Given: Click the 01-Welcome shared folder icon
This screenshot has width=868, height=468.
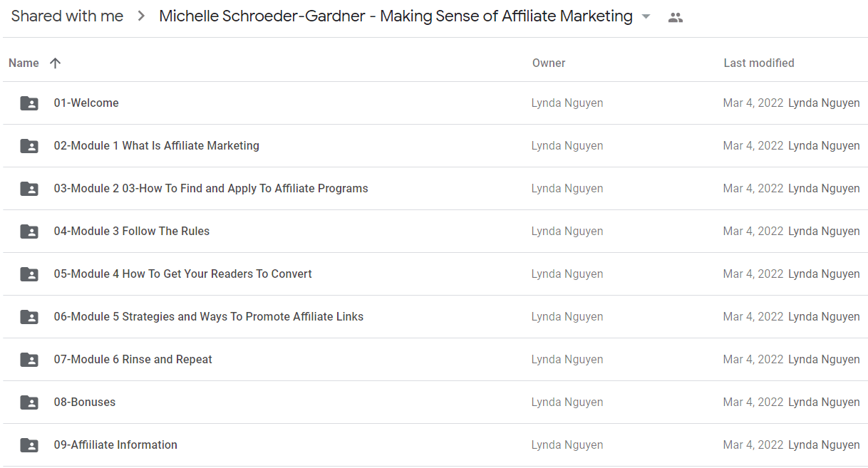Looking at the screenshot, I should coord(29,103).
